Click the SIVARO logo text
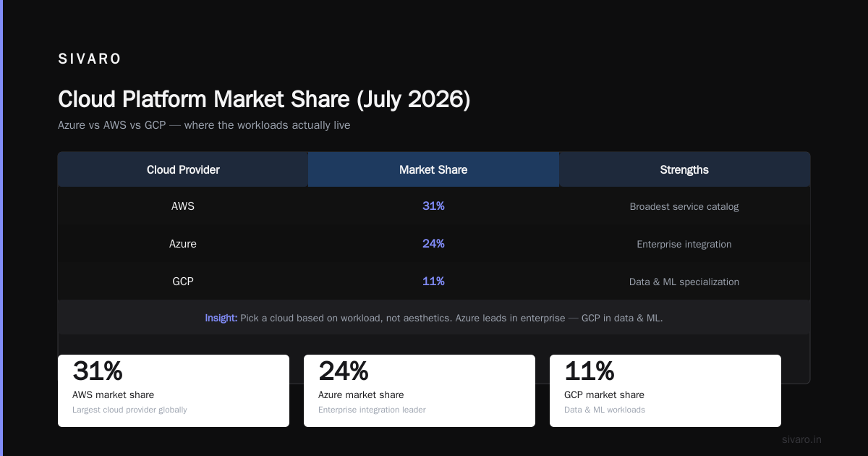 point(90,59)
